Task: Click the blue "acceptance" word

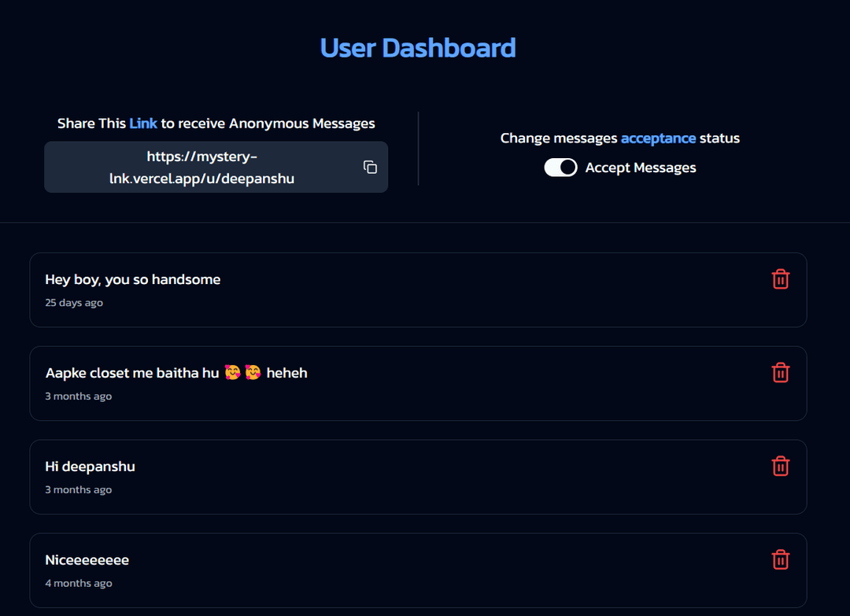Action: click(658, 138)
